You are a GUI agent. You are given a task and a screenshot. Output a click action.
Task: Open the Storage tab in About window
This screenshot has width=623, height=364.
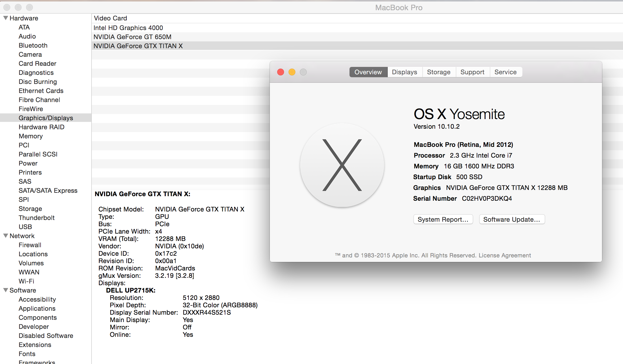(x=438, y=72)
